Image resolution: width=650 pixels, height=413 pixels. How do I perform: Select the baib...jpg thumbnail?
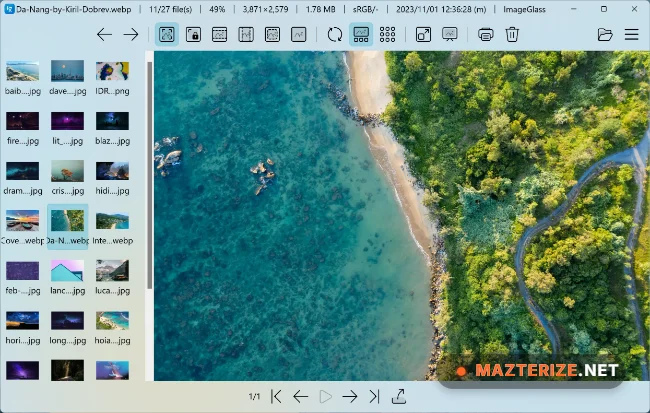pyautogui.click(x=23, y=78)
